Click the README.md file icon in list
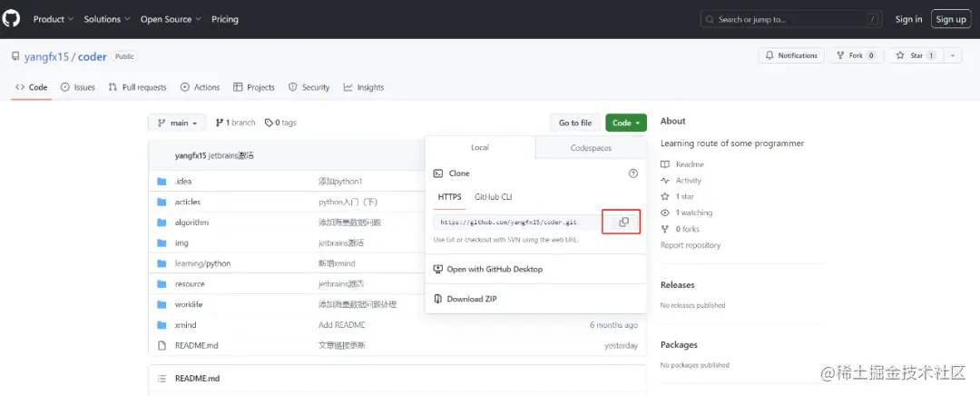Image resolution: width=980 pixels, height=396 pixels. point(162,345)
